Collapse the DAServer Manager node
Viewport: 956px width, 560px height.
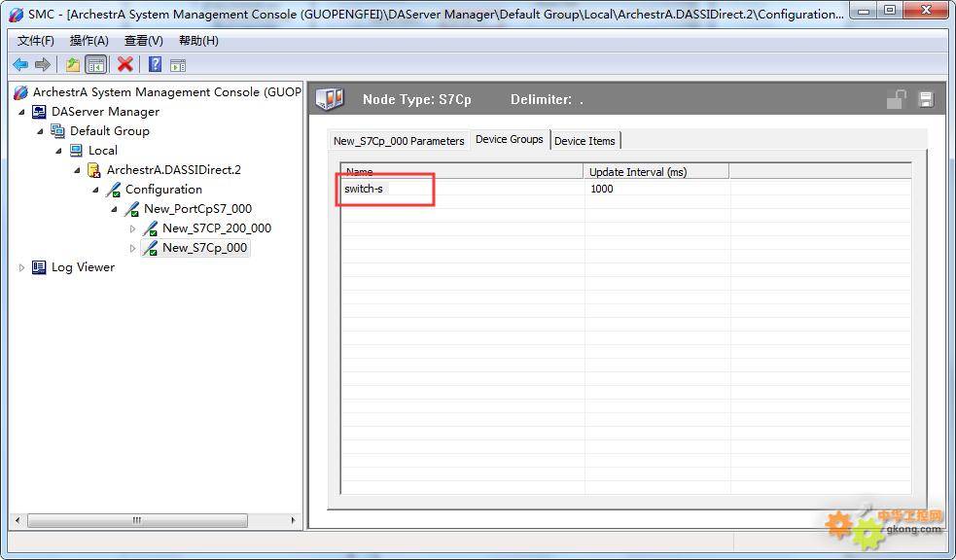click(x=22, y=112)
